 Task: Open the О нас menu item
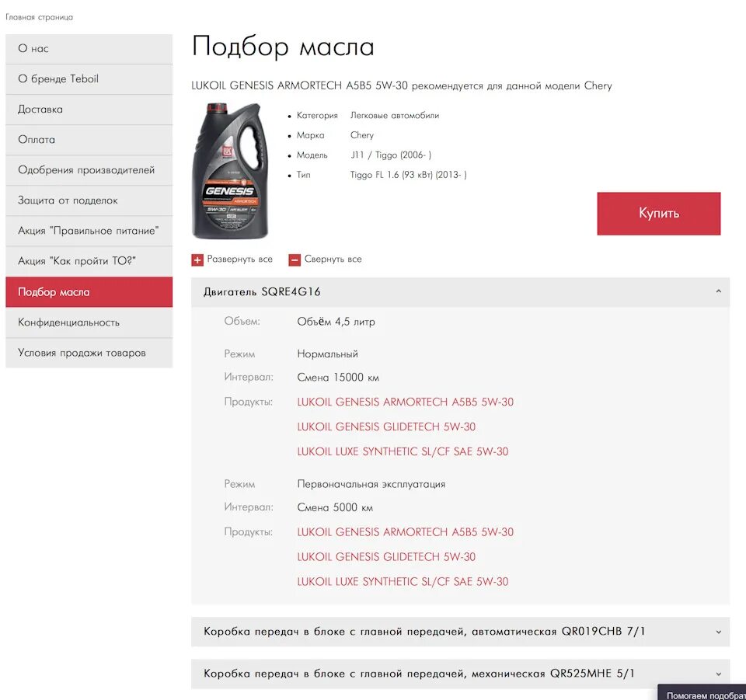click(89, 48)
